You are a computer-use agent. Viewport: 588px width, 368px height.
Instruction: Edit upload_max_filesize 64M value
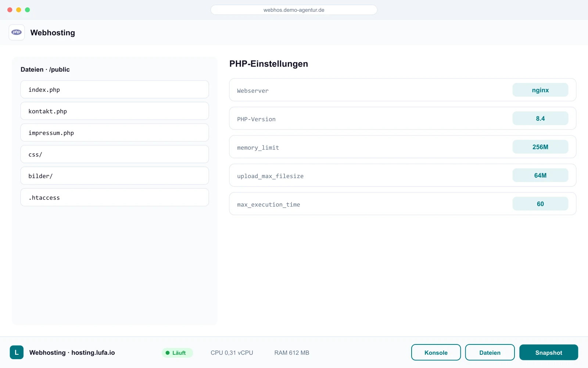tap(540, 175)
